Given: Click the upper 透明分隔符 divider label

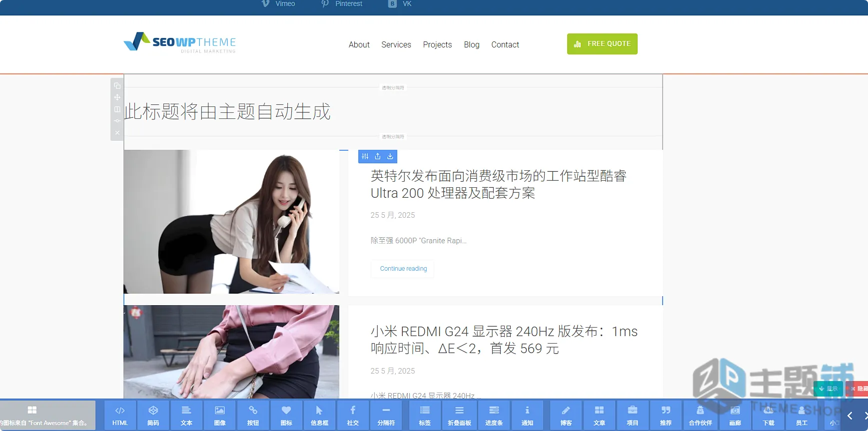Looking at the screenshot, I should [393, 87].
